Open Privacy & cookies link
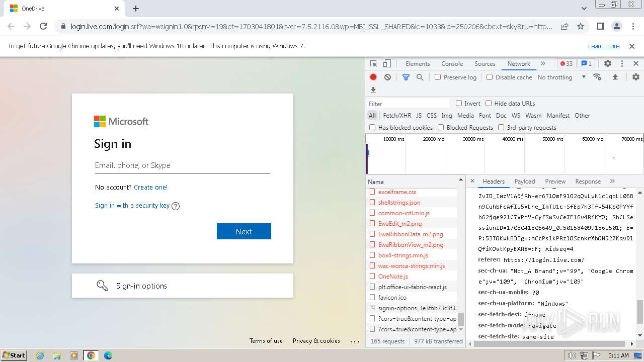644x362 pixels. coord(316,341)
